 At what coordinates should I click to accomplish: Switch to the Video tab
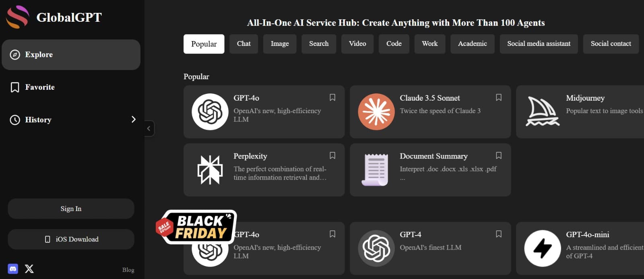point(357,44)
